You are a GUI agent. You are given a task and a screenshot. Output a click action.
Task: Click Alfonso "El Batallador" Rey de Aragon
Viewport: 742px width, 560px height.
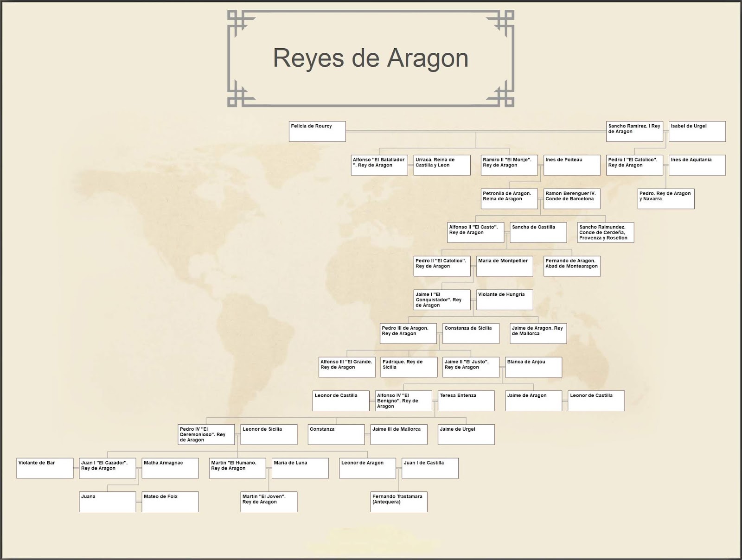[379, 165]
